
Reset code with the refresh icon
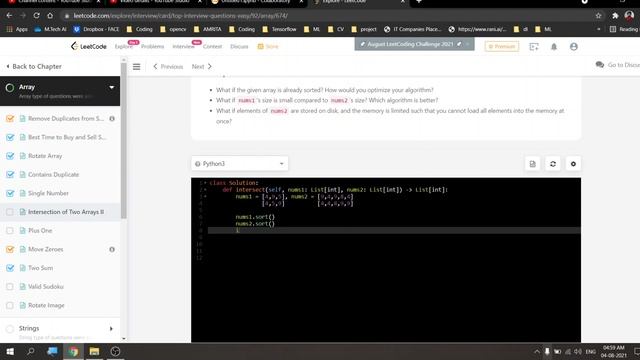553,164
